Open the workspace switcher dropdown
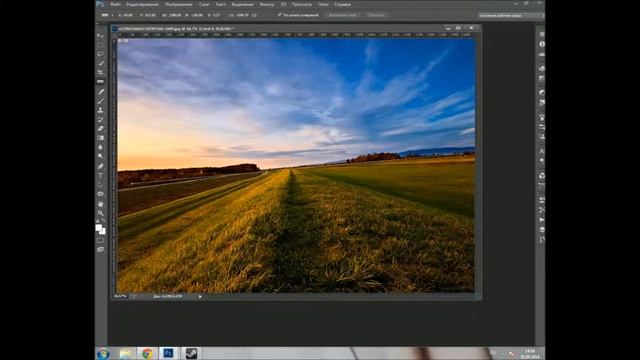 pyautogui.click(x=511, y=16)
